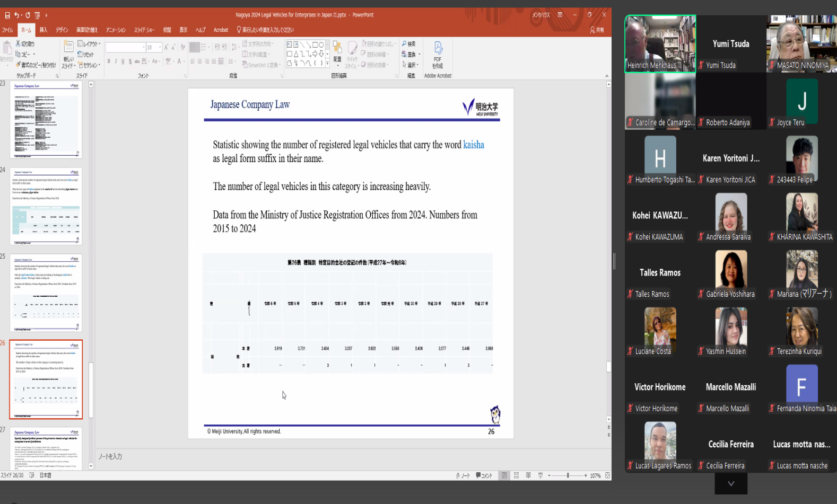This screenshot has width=837, height=504.
Task: Increase font size with the larger A icon
Action: pos(166,48)
